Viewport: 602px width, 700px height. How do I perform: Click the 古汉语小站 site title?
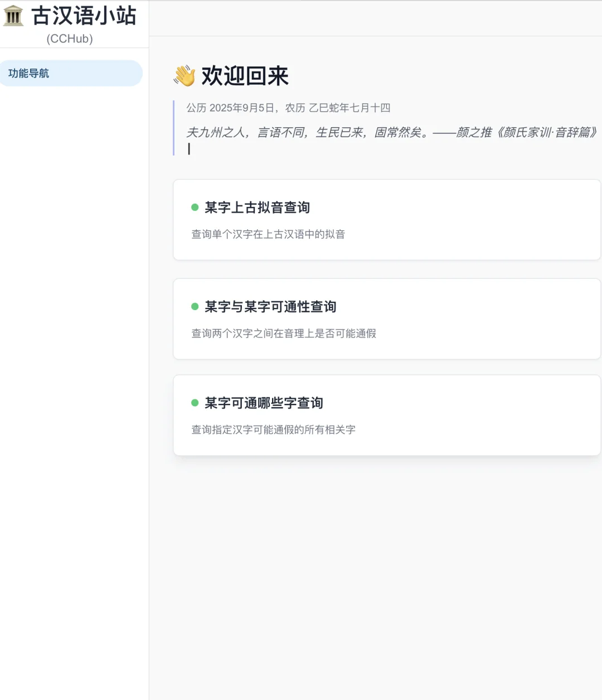(84, 16)
